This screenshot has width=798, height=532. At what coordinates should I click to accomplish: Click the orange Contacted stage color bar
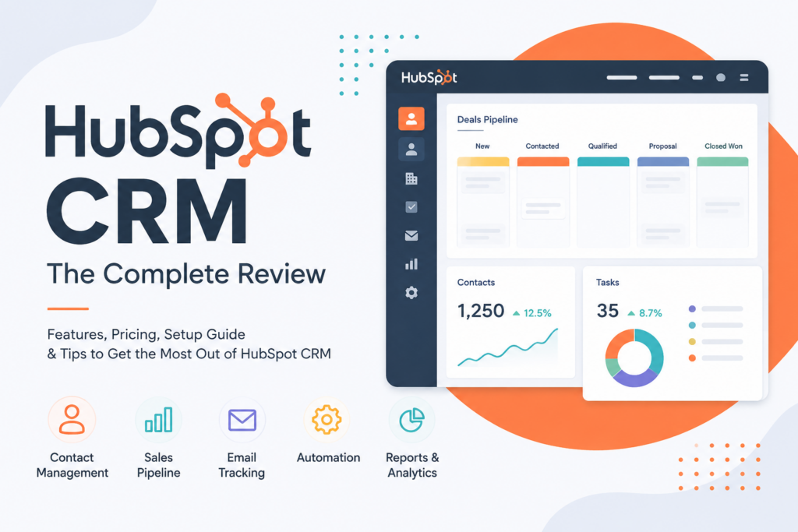[543, 162]
